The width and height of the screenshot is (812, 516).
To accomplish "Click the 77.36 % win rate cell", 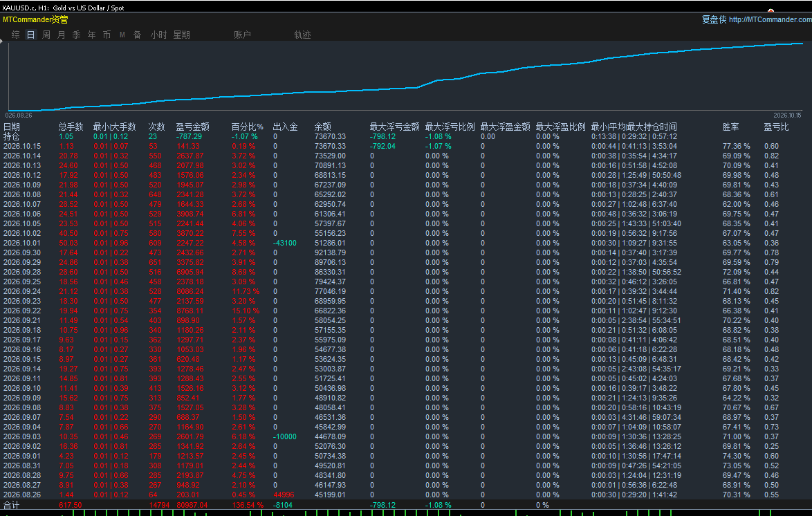I will (737, 146).
